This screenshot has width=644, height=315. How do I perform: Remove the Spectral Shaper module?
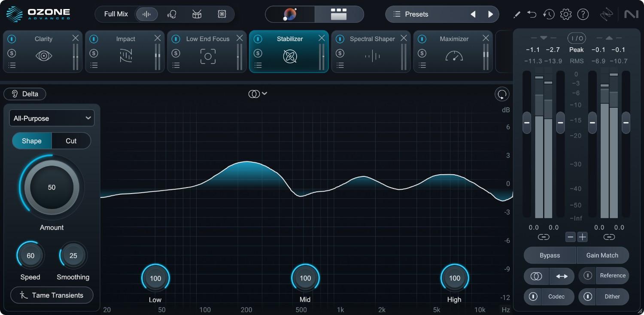(x=404, y=38)
